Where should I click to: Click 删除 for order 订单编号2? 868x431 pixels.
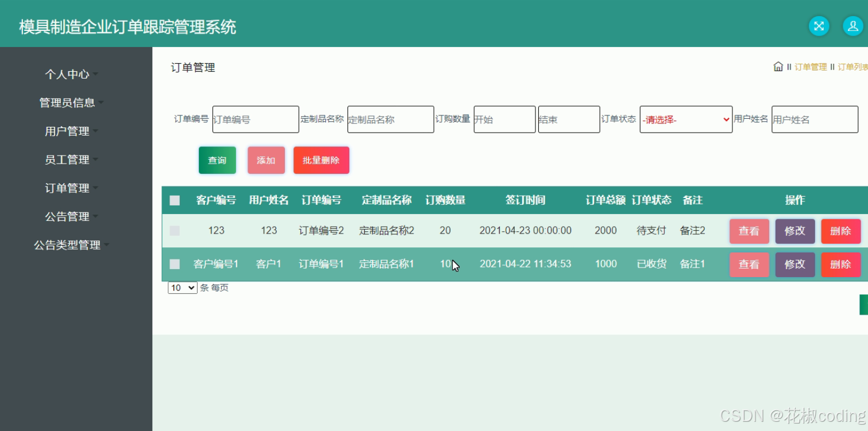point(841,231)
